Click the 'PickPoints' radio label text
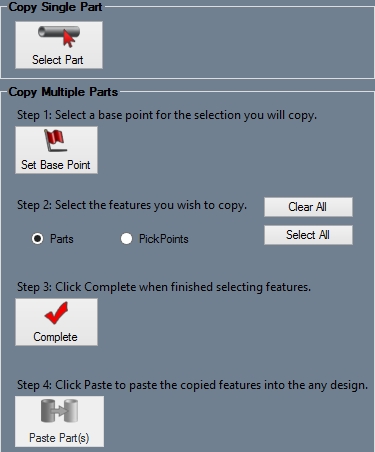The image size is (375, 452). pyautogui.click(x=164, y=239)
